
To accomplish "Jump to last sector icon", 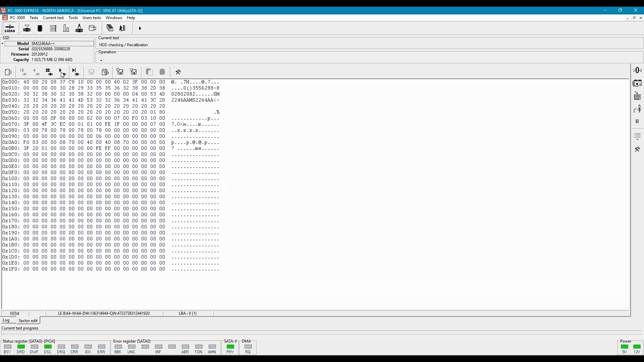I will tap(75, 72).
